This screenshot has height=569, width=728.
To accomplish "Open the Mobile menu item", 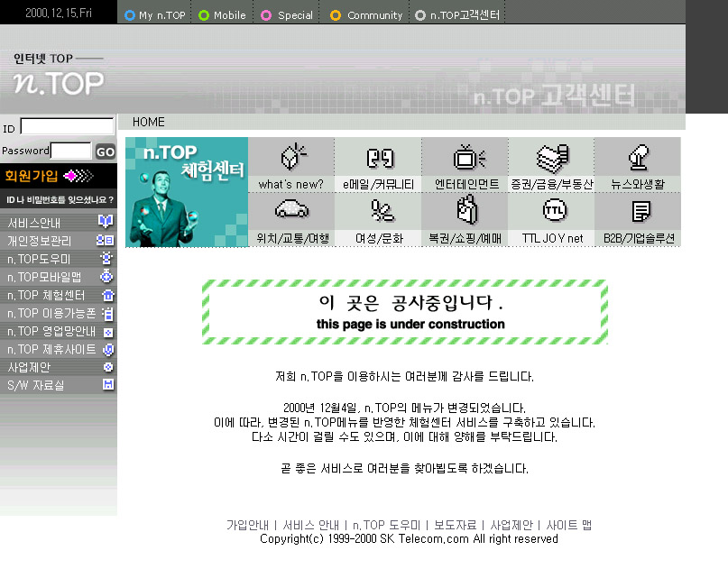I will [223, 15].
